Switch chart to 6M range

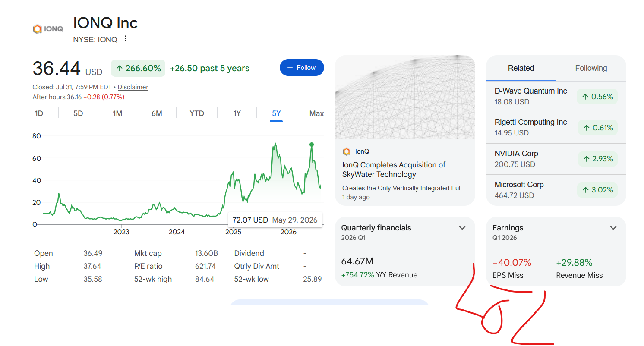click(157, 113)
